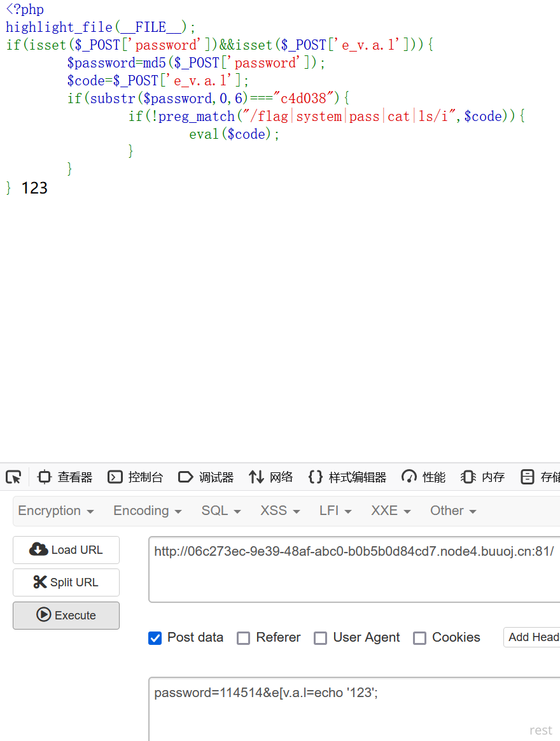This screenshot has height=741, width=560.
Task: Expand the Encoding dropdown menu
Action: (x=147, y=511)
